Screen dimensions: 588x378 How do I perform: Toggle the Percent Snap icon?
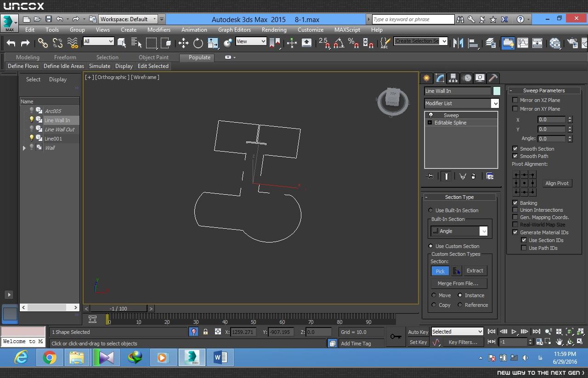353,43
